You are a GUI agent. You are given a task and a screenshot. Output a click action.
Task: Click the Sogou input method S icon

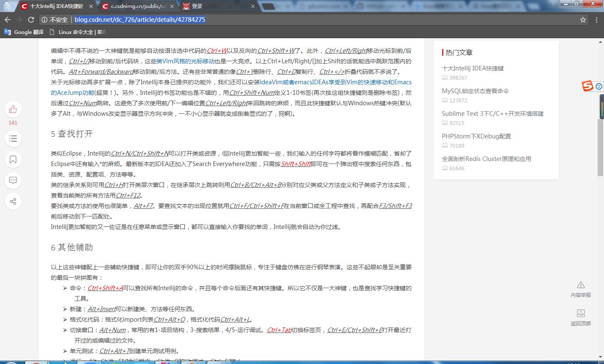point(588,86)
